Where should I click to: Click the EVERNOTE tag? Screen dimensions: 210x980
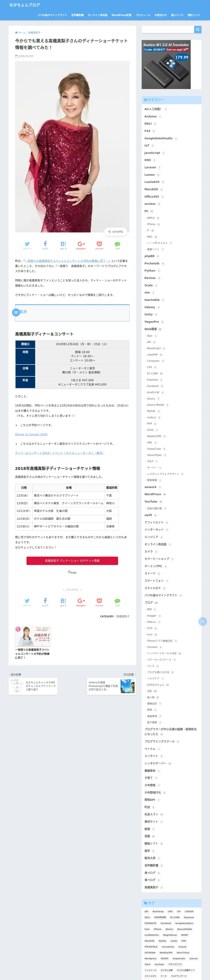tap(150, 923)
